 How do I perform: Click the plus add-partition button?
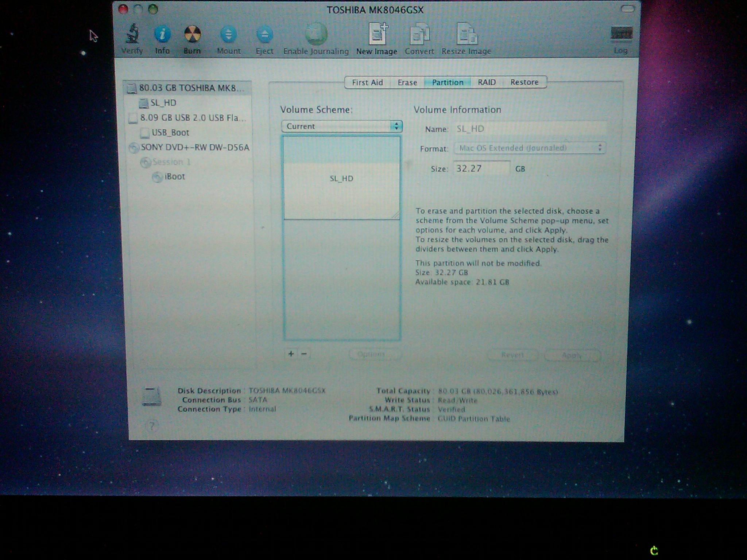click(291, 354)
